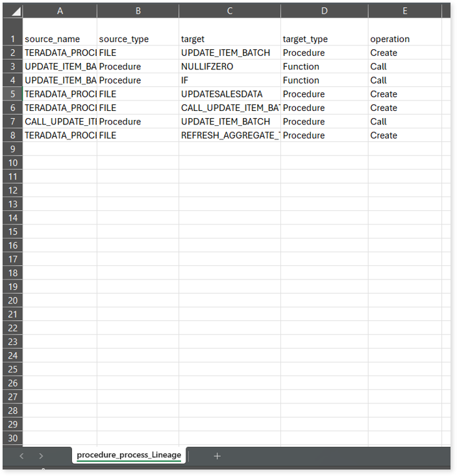Click the previous sheet navigation arrow
Image resolution: width=457 pixels, height=476 pixels.
click(x=21, y=456)
